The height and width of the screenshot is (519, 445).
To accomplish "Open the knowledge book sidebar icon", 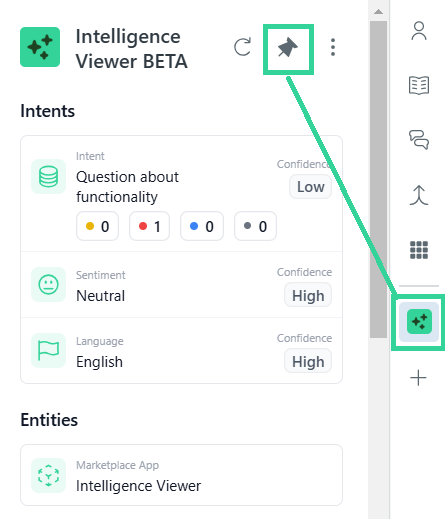I will point(419,85).
